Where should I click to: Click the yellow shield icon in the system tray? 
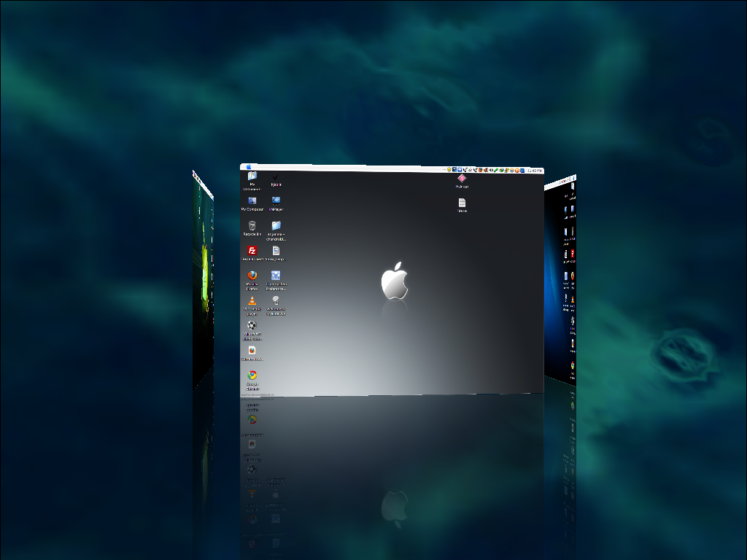pyautogui.click(x=449, y=169)
